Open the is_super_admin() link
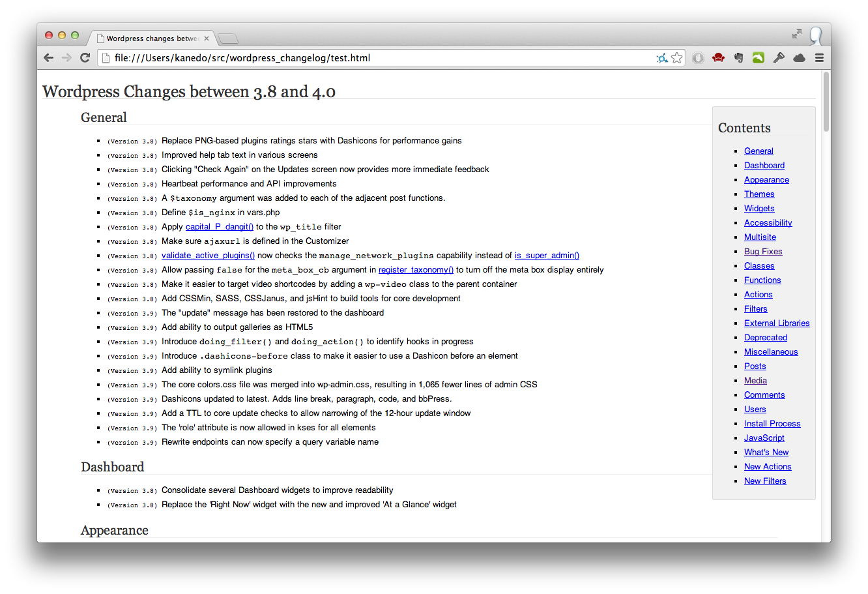 click(x=547, y=255)
